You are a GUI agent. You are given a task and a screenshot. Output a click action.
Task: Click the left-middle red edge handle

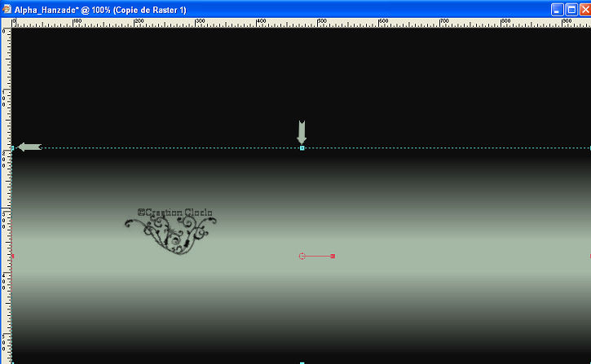click(12, 256)
